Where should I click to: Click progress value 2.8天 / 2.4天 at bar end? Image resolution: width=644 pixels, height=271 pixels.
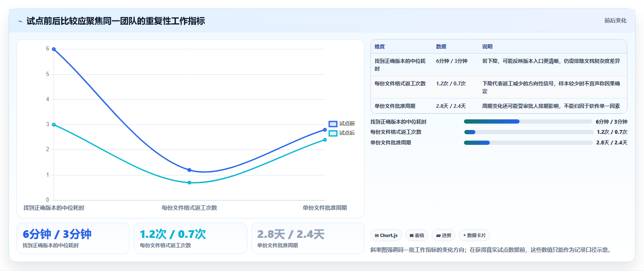612,143
